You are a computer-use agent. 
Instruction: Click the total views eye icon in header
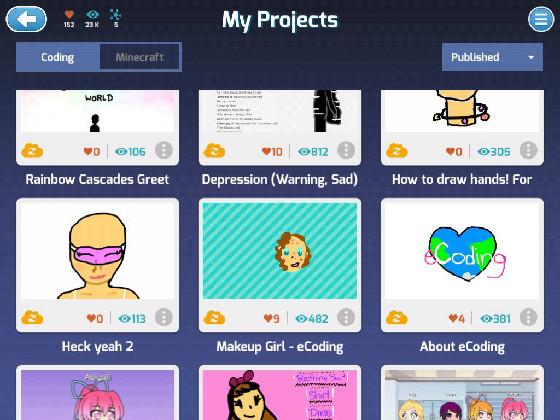(x=92, y=15)
